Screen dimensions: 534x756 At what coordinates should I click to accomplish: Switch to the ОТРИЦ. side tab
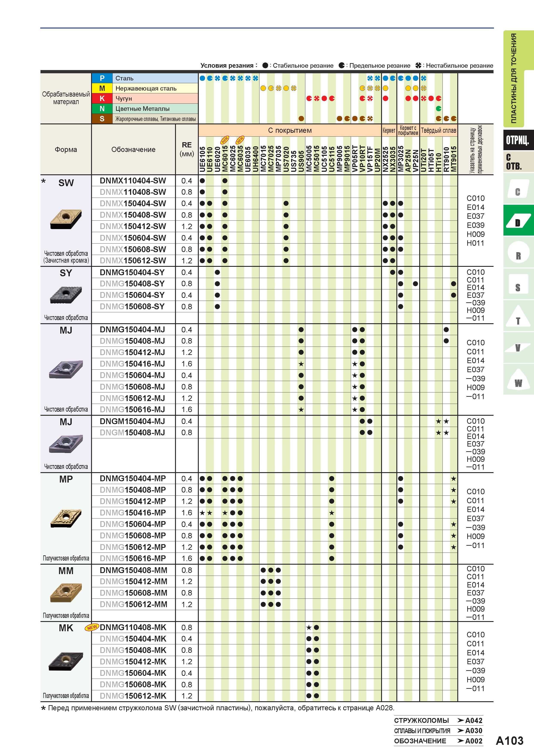click(x=518, y=140)
